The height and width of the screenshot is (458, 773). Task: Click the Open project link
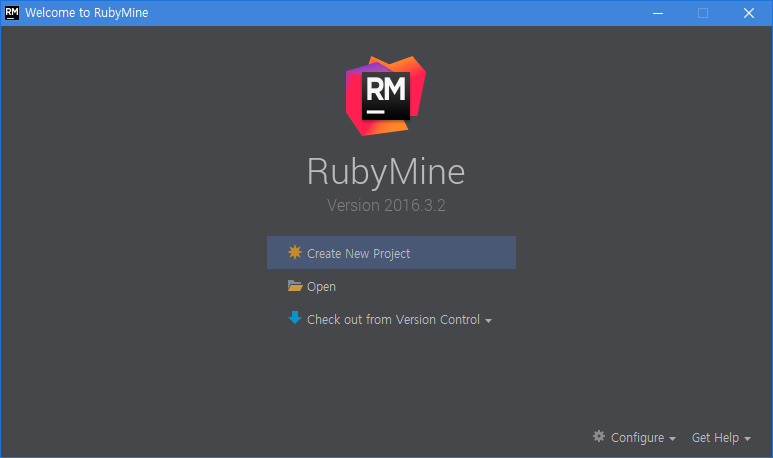coord(321,286)
